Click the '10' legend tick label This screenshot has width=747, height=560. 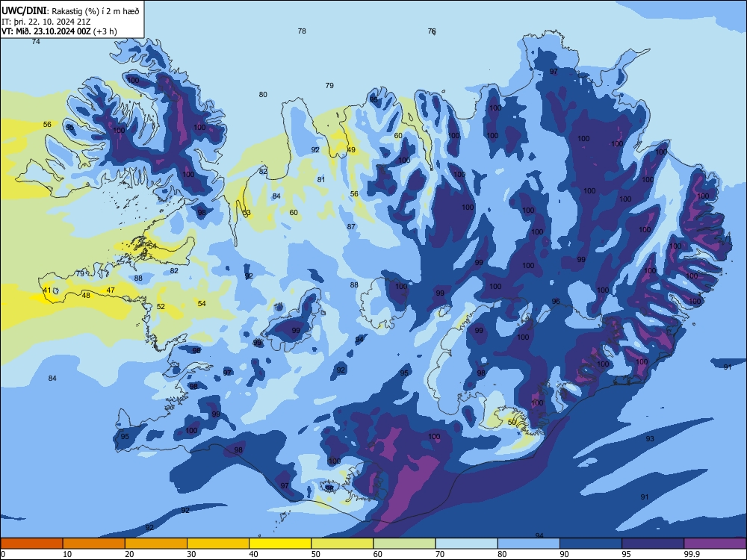pyautogui.click(x=67, y=554)
